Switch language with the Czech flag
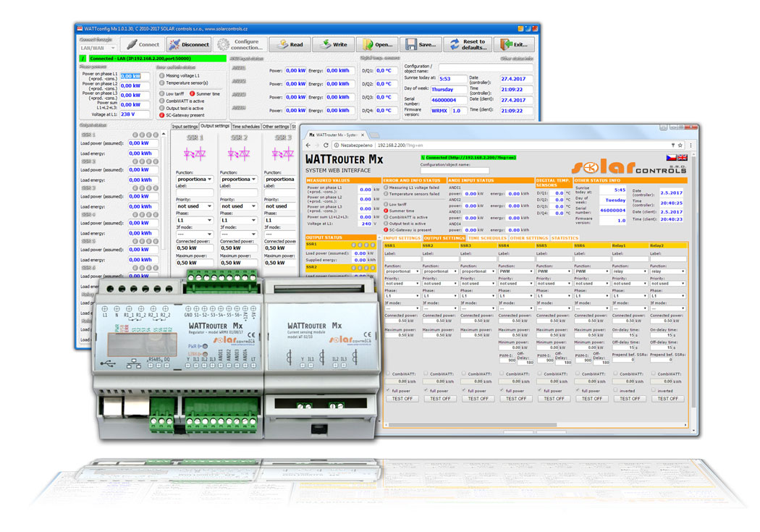The width and height of the screenshot is (760, 532). pyautogui.click(x=671, y=158)
